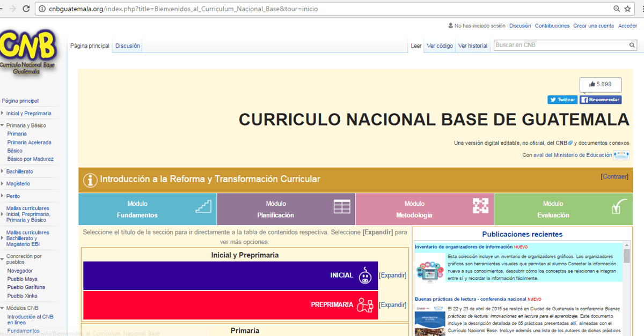The image size is (644, 336).
Task: Click the Facebook Recomendar button
Action: click(601, 100)
